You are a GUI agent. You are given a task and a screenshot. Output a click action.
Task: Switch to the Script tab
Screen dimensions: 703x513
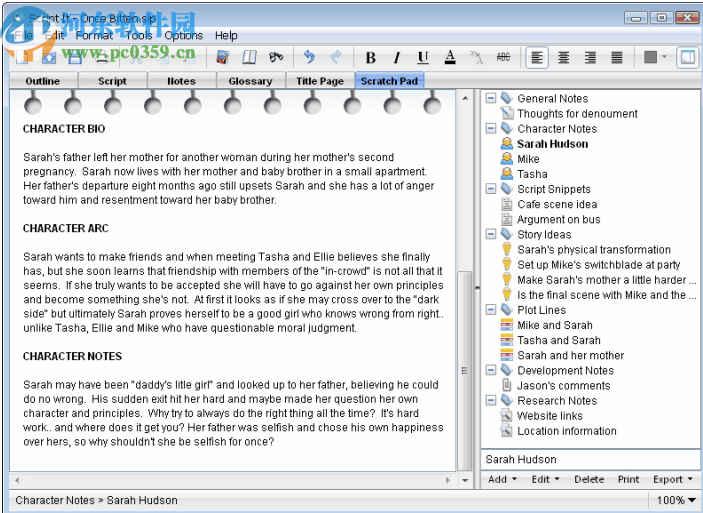(113, 81)
